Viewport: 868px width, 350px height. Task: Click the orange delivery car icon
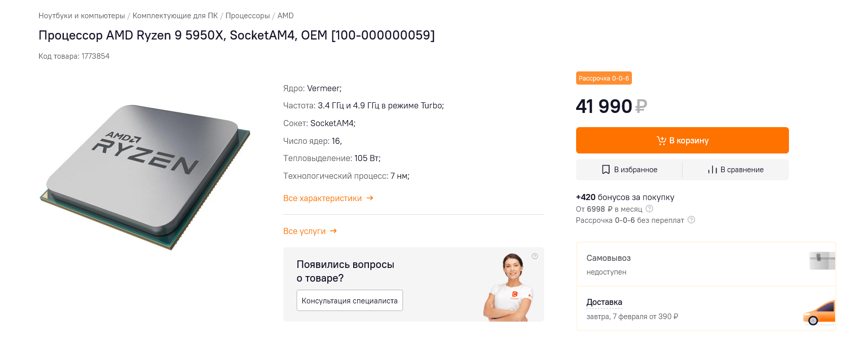[819, 313]
